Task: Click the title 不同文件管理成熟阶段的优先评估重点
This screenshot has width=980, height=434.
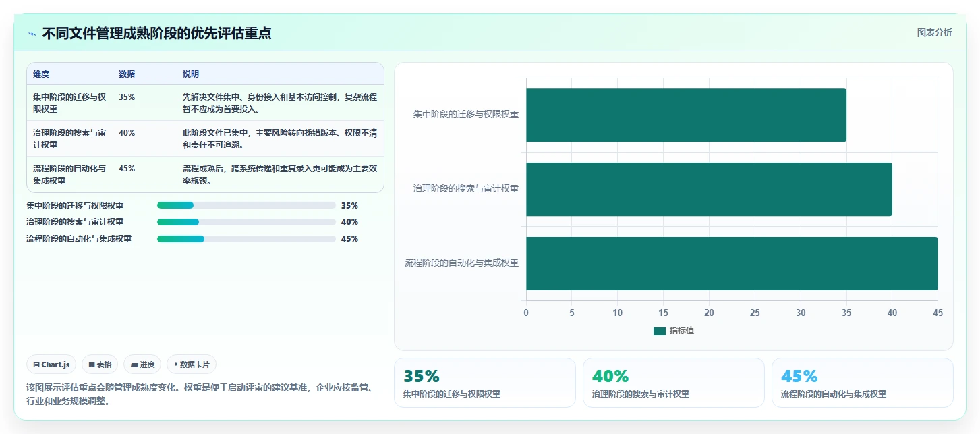Action: pos(157,33)
